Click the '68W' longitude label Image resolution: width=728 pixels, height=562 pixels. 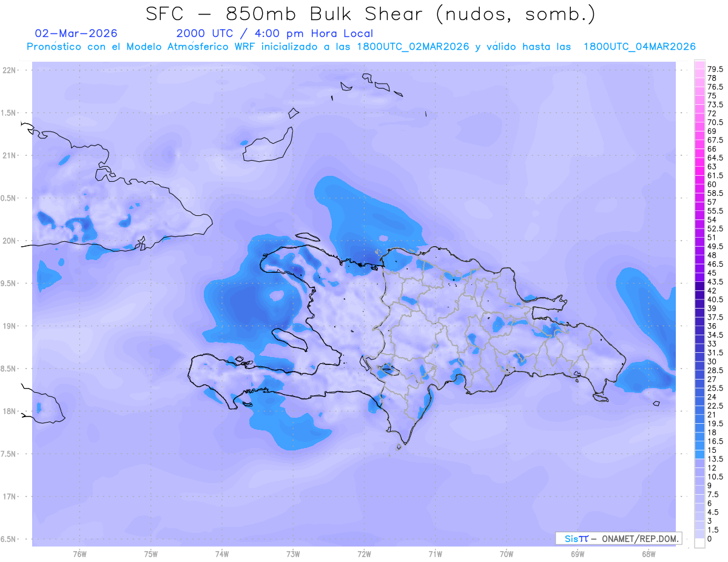coord(649,554)
